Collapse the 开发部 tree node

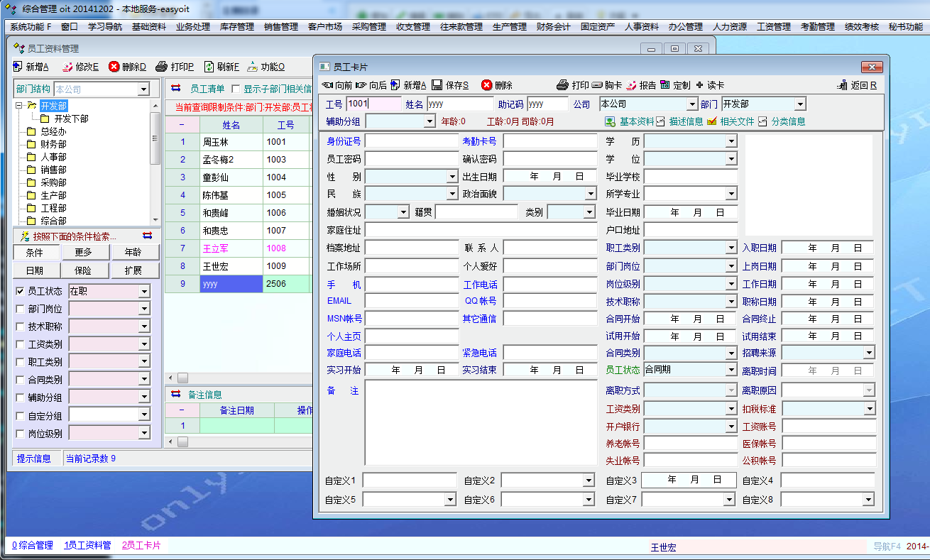point(19,106)
